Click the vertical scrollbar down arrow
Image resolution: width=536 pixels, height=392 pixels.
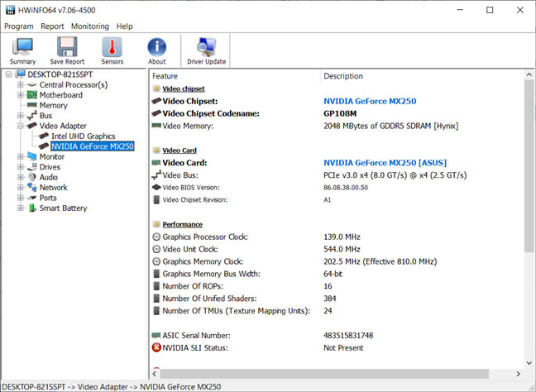(x=529, y=363)
